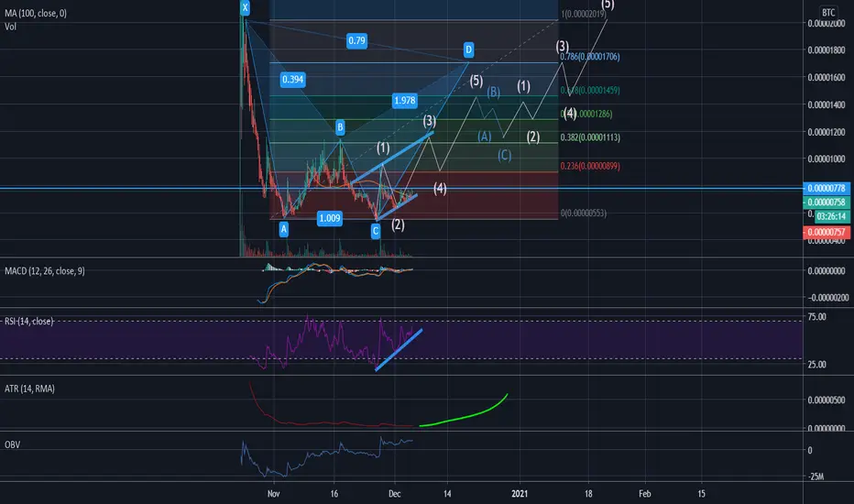Select the Fibonacci 0.786(0.00001706) level label
854x504 pixels.
[590, 57]
